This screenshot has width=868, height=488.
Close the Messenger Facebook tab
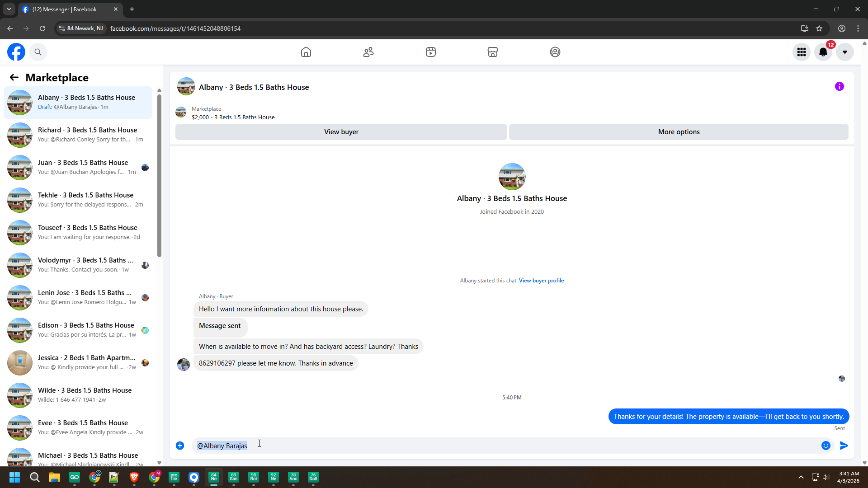pyautogui.click(x=116, y=9)
